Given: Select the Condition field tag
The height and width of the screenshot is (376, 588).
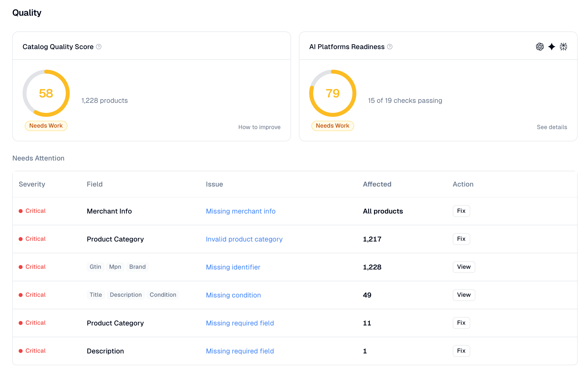Looking at the screenshot, I should click(x=163, y=295).
